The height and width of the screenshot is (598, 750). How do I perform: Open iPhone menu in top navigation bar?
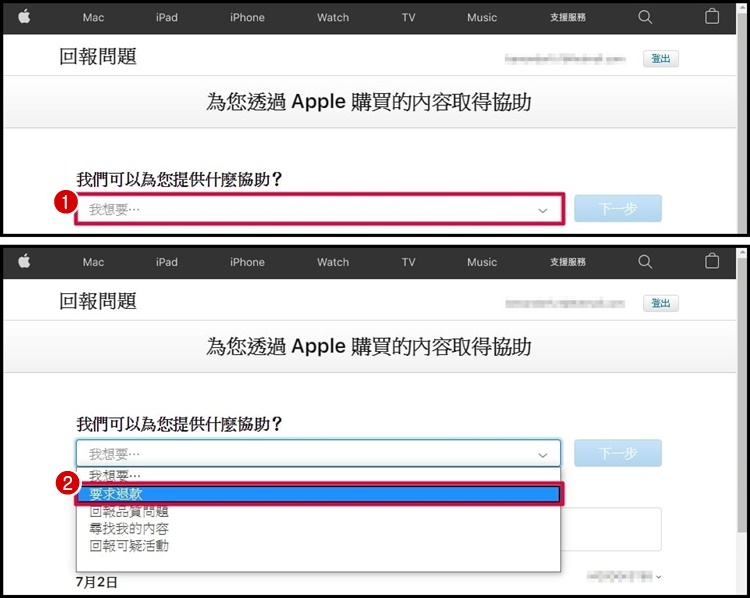tap(247, 18)
